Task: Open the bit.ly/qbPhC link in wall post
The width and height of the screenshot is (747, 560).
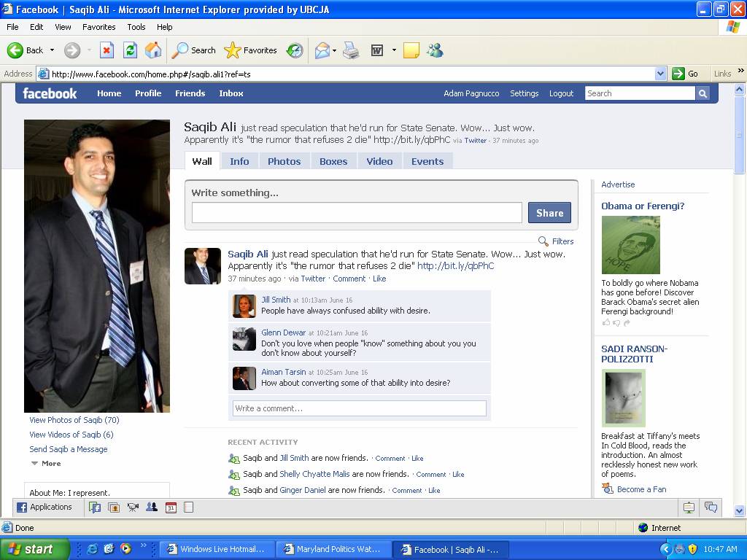Action: tap(455, 265)
